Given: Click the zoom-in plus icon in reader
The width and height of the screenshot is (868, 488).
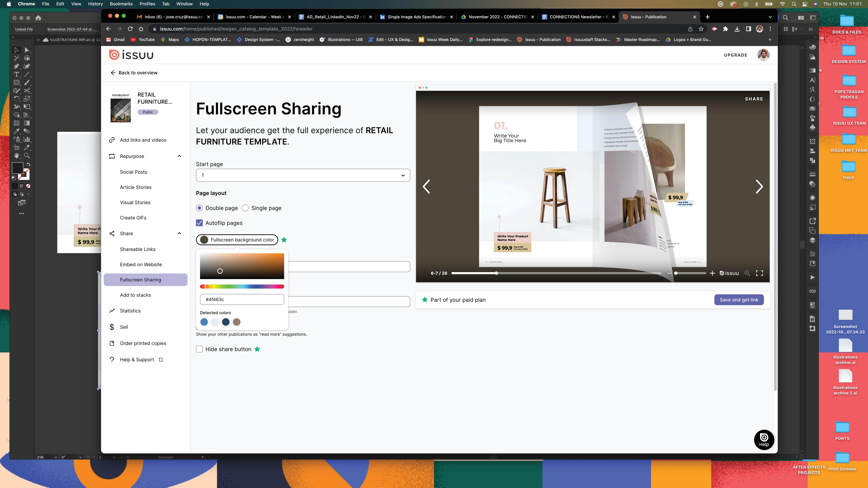Looking at the screenshot, I should pyautogui.click(x=712, y=273).
